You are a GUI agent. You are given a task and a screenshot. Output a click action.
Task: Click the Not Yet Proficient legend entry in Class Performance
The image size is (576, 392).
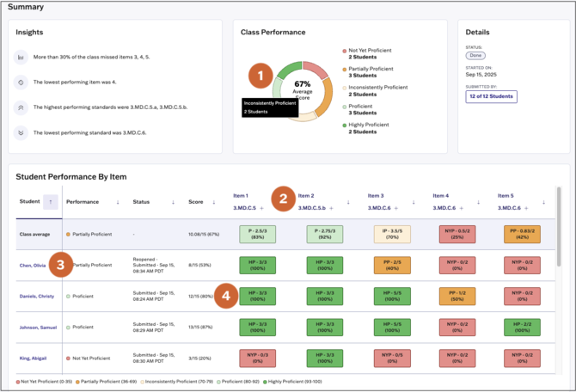(x=367, y=53)
